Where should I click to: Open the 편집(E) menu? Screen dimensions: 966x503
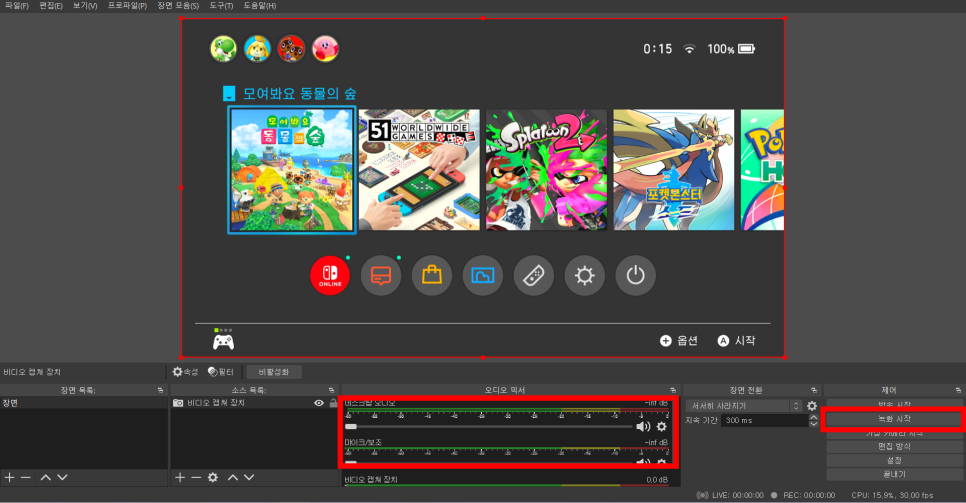[51, 6]
